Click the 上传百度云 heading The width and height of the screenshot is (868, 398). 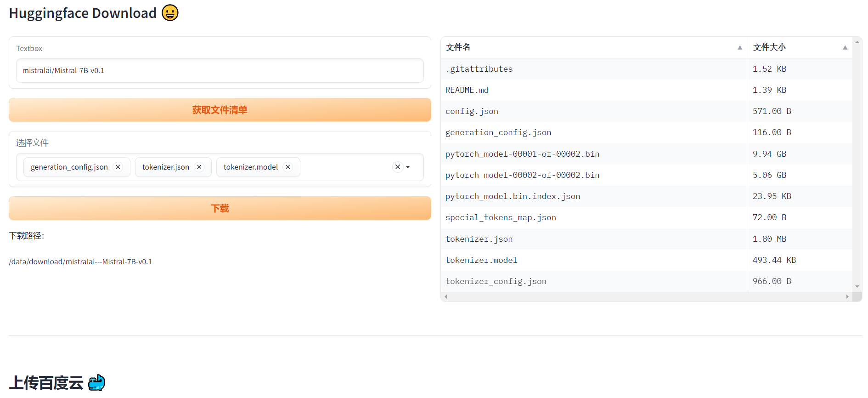click(57, 382)
